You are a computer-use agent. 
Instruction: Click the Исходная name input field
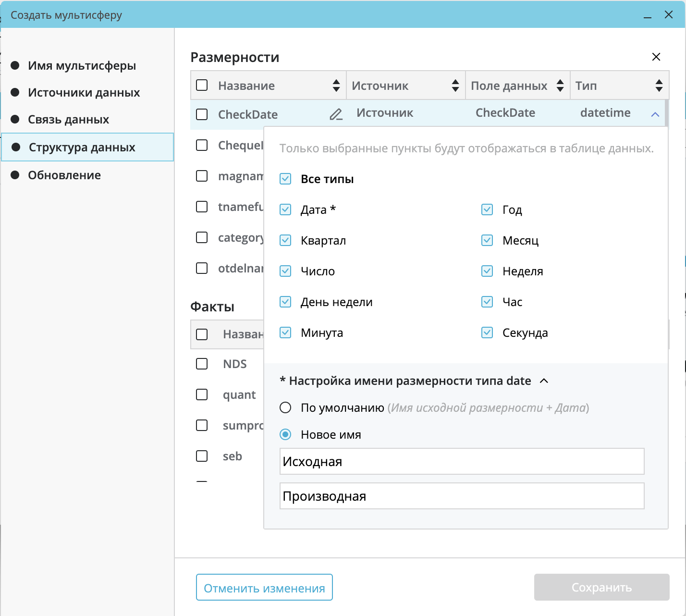[462, 461]
